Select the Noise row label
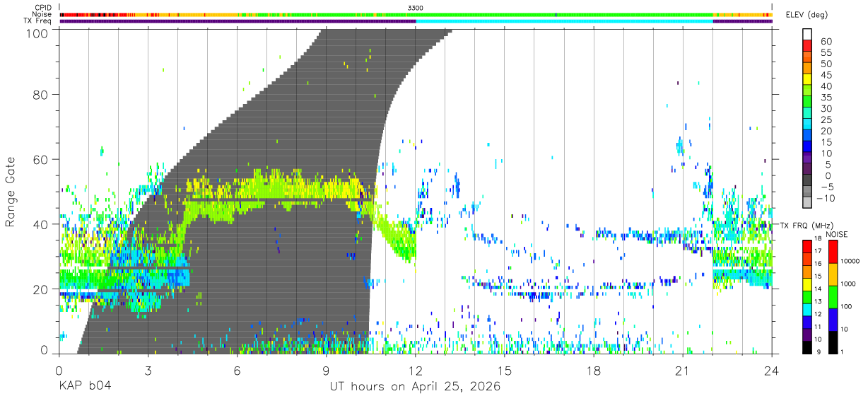Viewport: 868px width, 401px height. (x=43, y=14)
